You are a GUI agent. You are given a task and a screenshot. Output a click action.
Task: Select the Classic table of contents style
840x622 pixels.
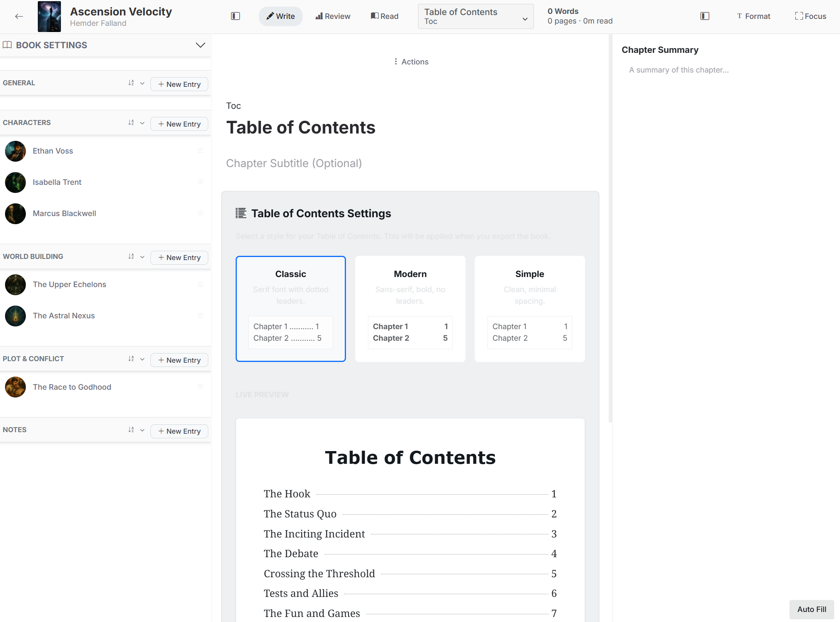tap(291, 309)
